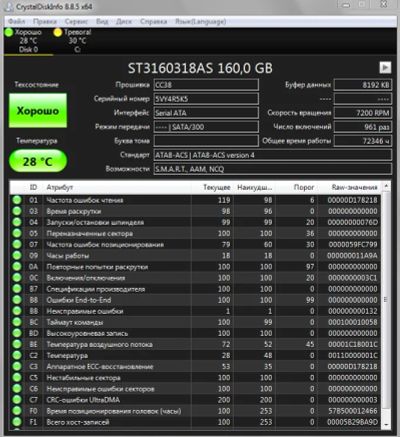Click status icon of attribute 01
The image size is (400, 437).
pyautogui.click(x=17, y=200)
